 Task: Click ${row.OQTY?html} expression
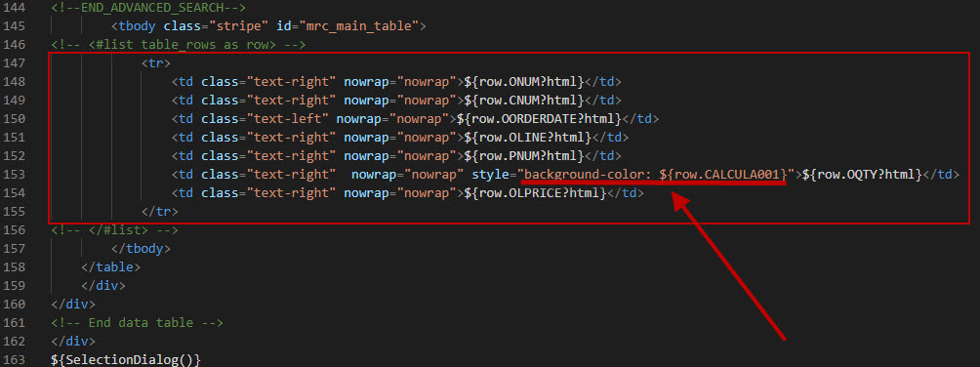[863, 175]
